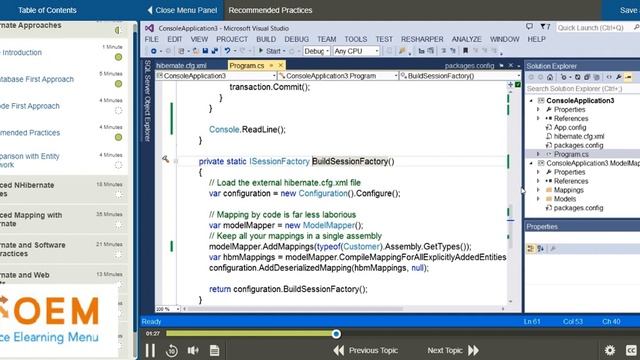Expand the Mappings folder
Image resolution: width=640 pixels, height=360 pixels.
click(538, 190)
